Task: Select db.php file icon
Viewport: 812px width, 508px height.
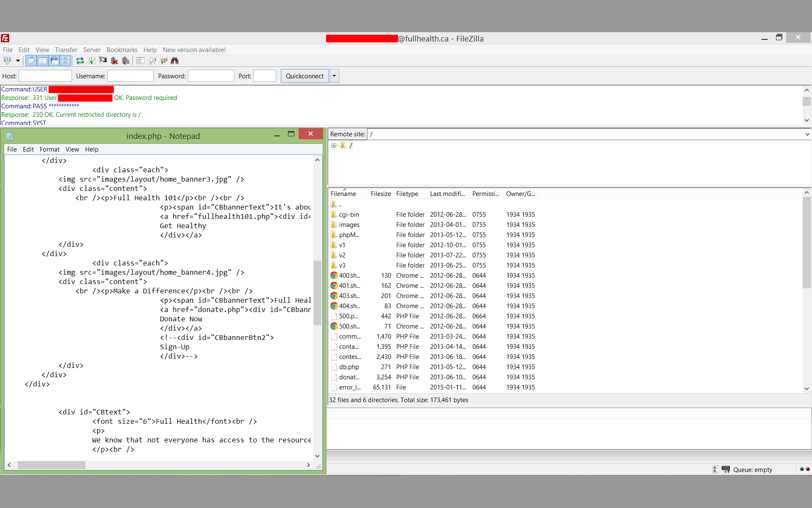Action: [334, 367]
